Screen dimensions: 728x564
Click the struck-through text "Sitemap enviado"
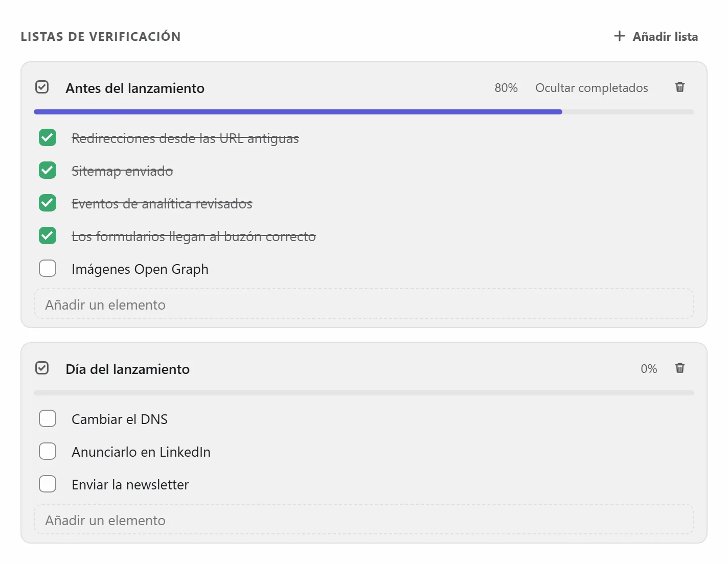[x=122, y=171]
